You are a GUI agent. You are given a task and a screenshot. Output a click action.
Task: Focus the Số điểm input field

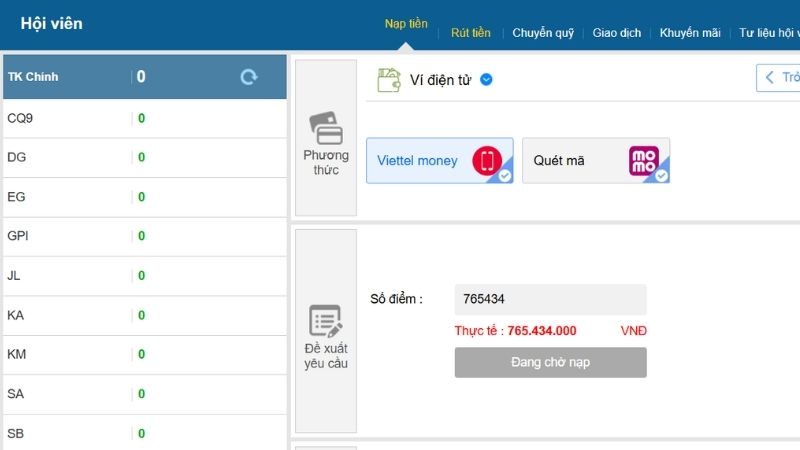click(x=551, y=299)
